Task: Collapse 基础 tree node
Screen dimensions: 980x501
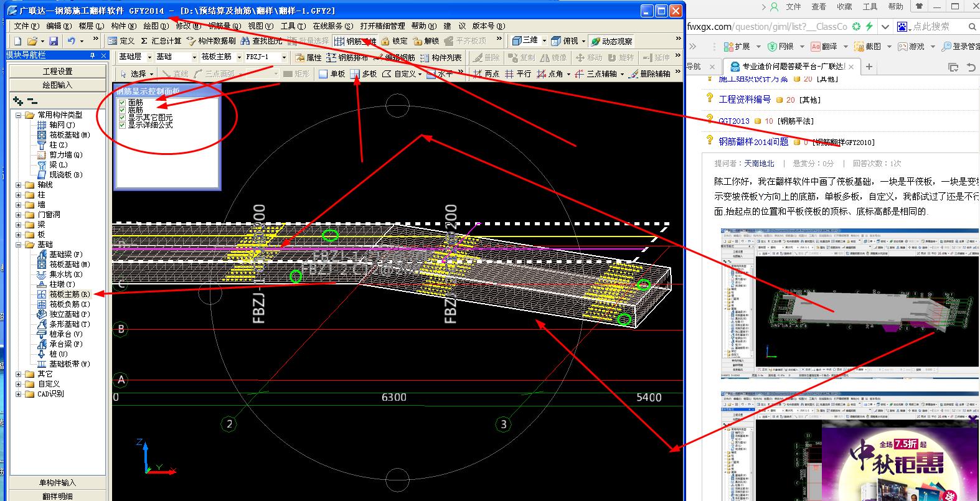Action: 19,245
